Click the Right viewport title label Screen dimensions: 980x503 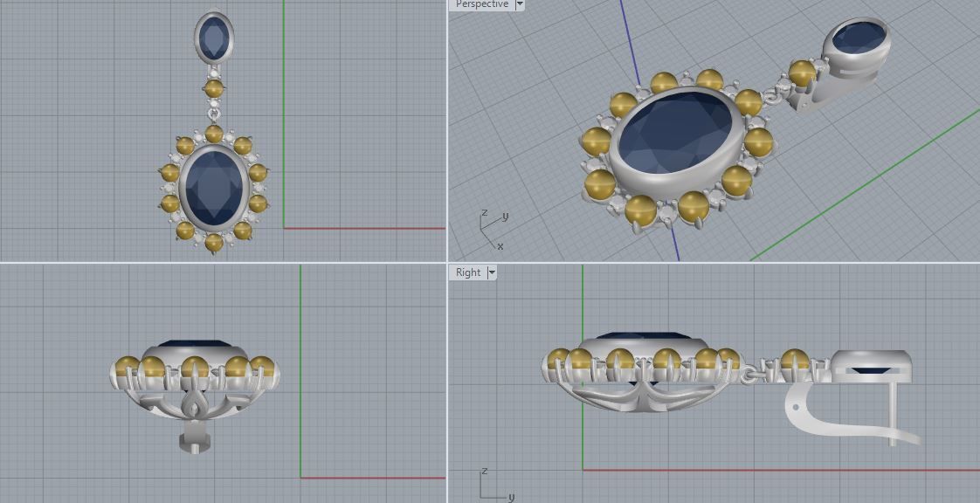[x=468, y=272]
